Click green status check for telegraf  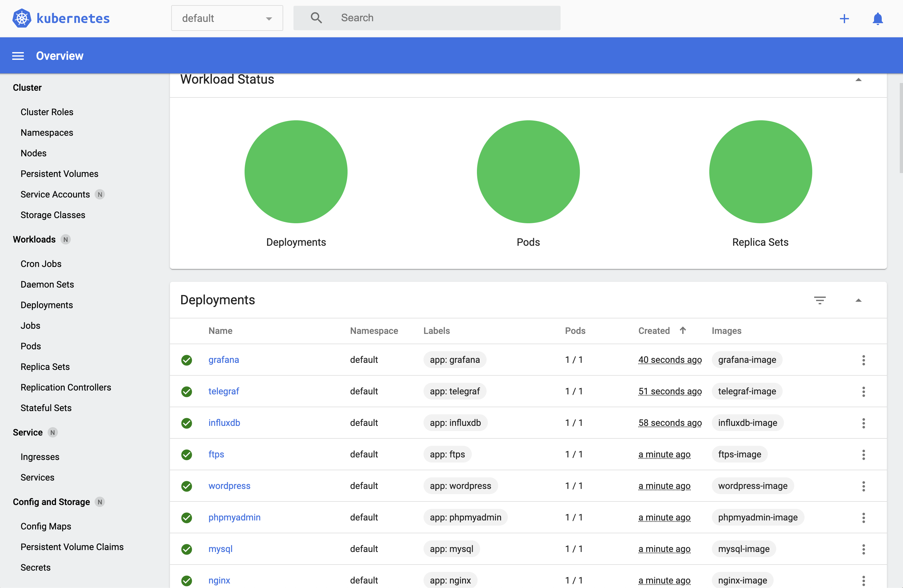click(186, 391)
